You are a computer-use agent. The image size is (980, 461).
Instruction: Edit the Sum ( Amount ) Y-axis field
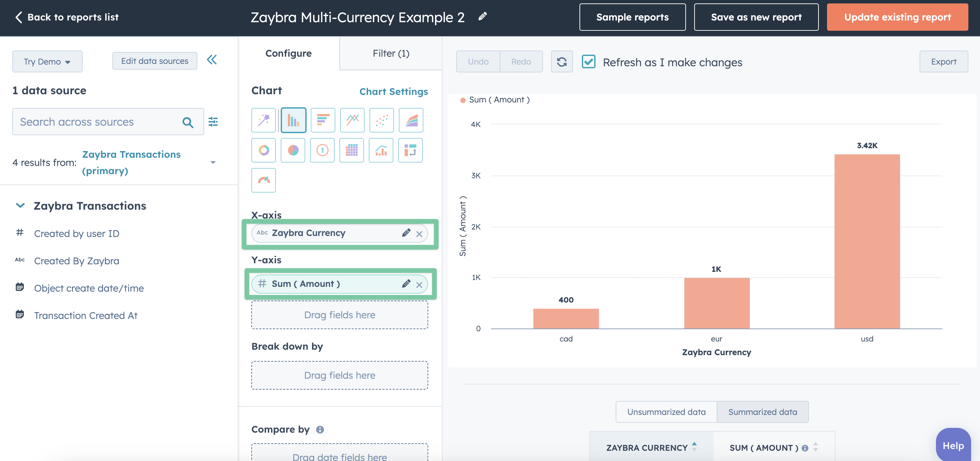tap(406, 284)
